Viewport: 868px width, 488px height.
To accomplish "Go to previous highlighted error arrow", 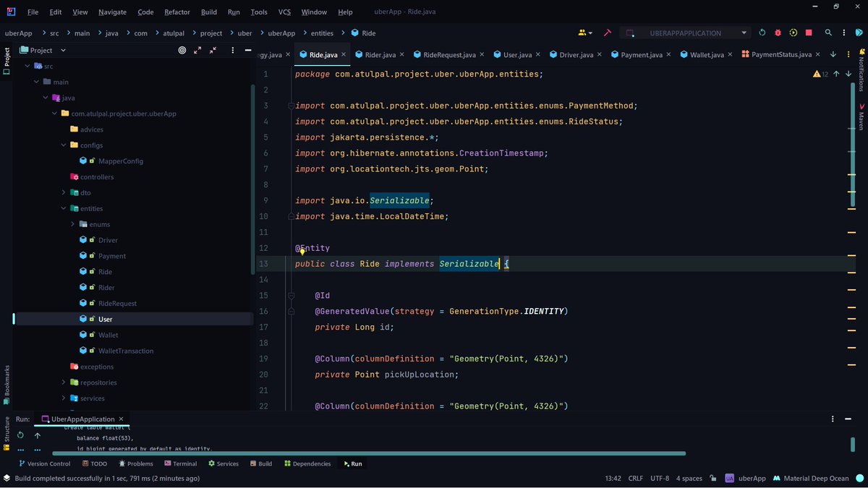I will point(836,74).
